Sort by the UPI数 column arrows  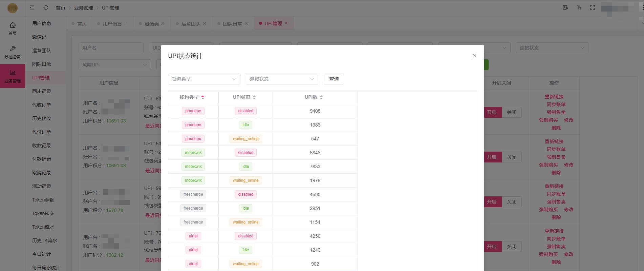(321, 97)
